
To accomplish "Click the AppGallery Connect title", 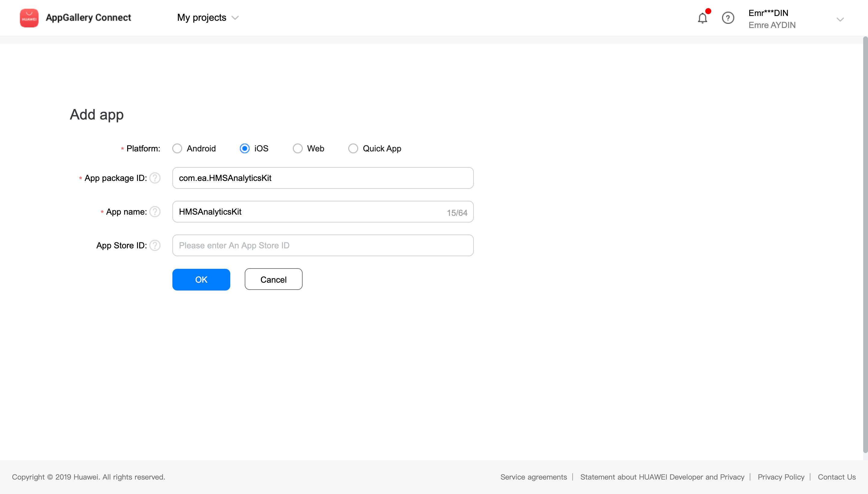I will (88, 18).
